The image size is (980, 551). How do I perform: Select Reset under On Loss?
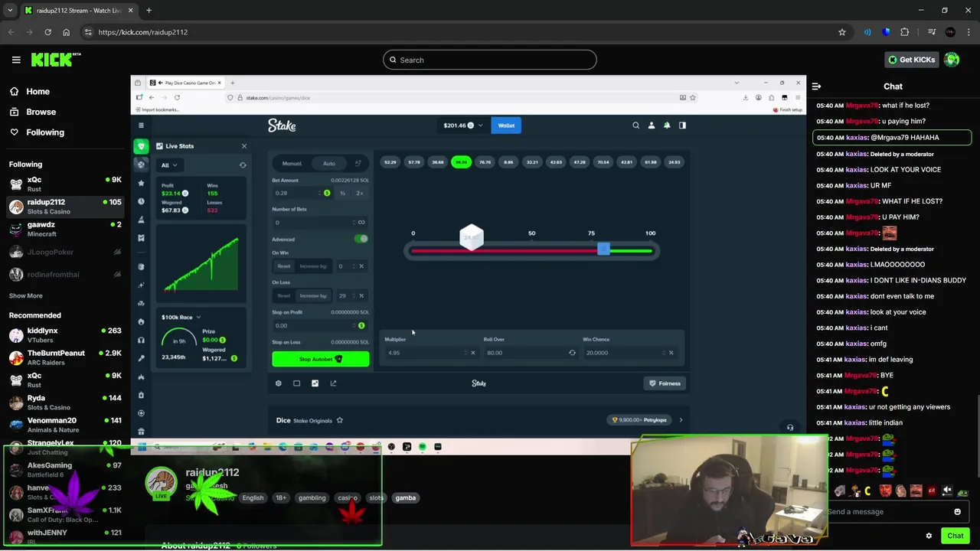point(284,295)
